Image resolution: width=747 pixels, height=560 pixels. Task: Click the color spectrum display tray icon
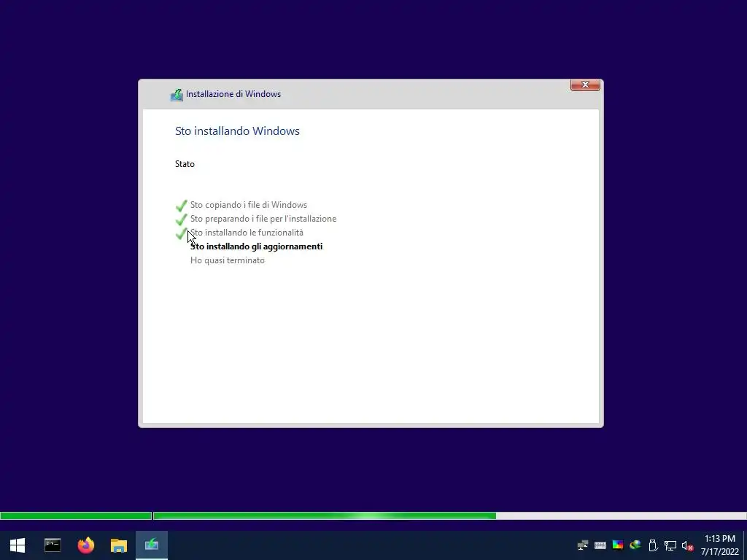[x=618, y=545]
